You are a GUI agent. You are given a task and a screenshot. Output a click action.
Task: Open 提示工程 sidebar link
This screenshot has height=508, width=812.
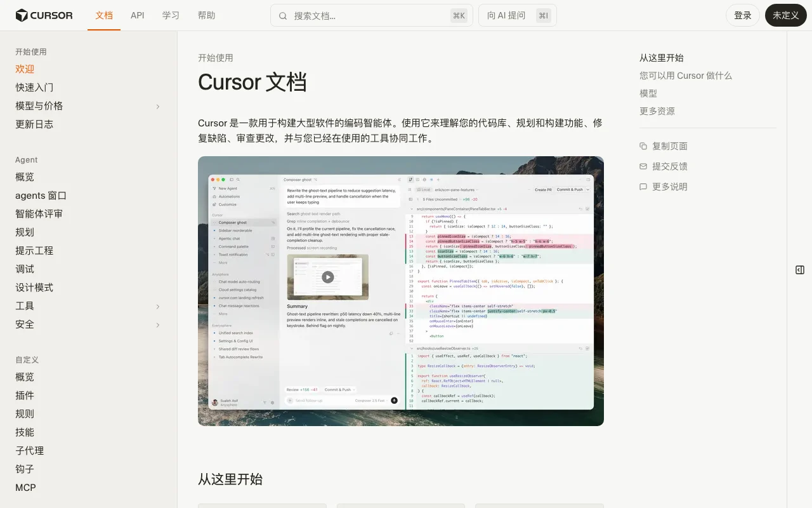[x=34, y=251]
